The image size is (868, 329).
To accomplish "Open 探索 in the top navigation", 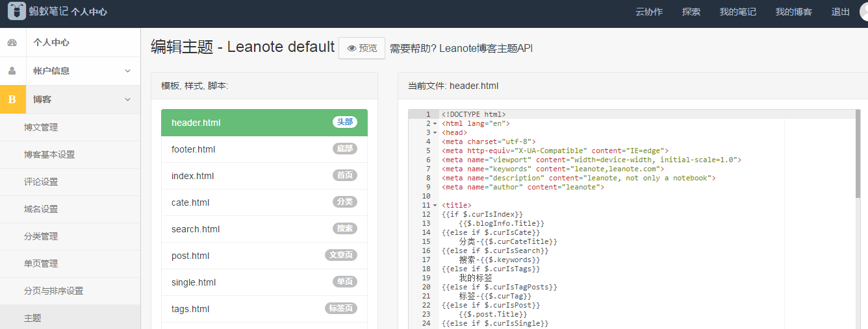I will [x=691, y=12].
